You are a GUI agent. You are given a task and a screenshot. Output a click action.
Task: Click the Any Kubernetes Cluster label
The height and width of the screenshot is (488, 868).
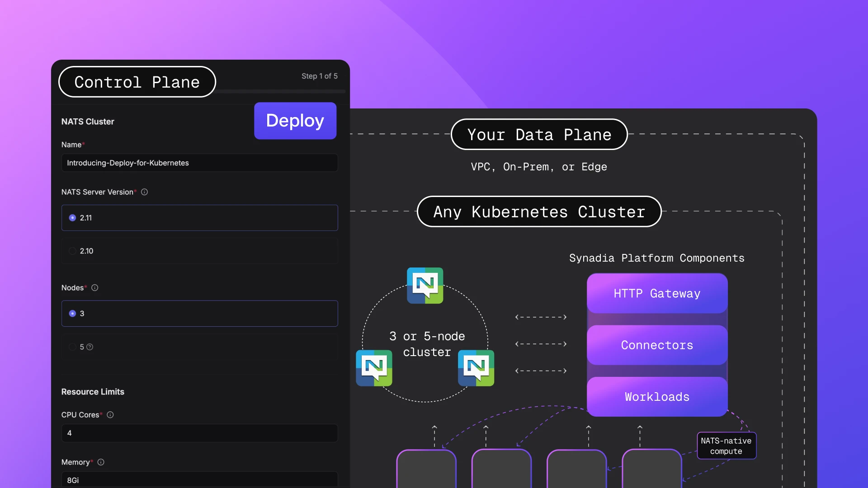click(x=539, y=211)
